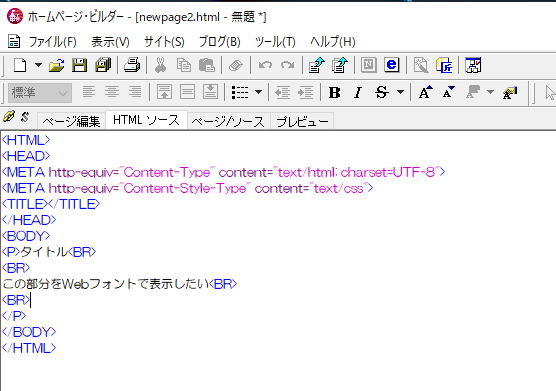Print the page using the printer icon
Image resolution: width=556 pixels, height=391 pixels.
pyautogui.click(x=132, y=65)
